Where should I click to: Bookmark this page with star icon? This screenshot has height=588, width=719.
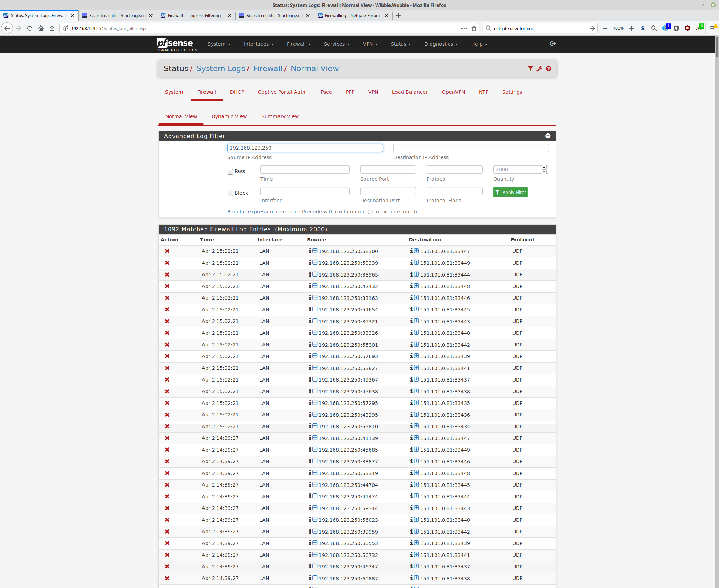[x=474, y=28]
